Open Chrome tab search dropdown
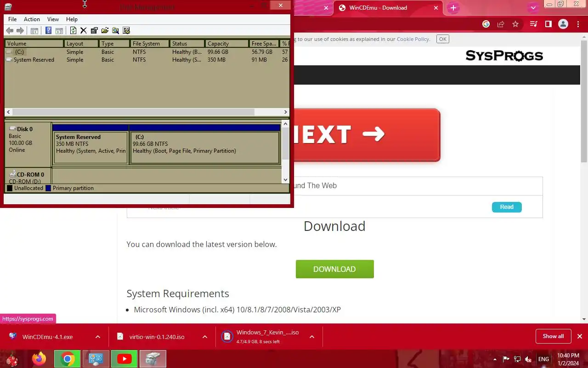This screenshot has width=588, height=368. coord(533,8)
